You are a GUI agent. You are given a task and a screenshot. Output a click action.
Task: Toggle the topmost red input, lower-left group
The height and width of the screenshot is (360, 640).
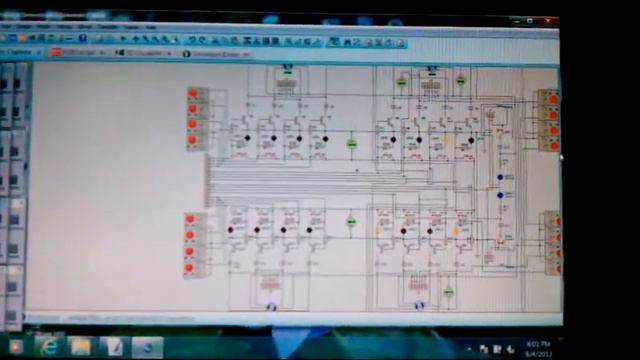coord(190,219)
